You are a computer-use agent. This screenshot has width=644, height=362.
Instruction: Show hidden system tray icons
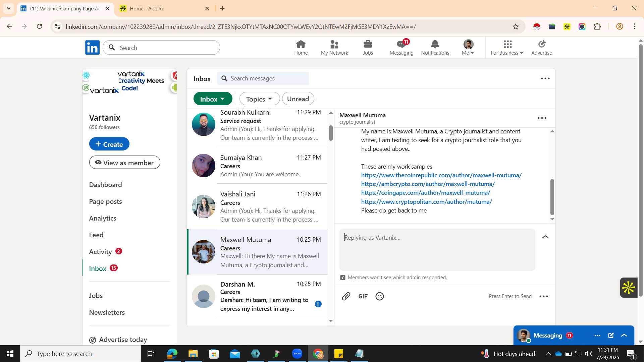click(548, 354)
